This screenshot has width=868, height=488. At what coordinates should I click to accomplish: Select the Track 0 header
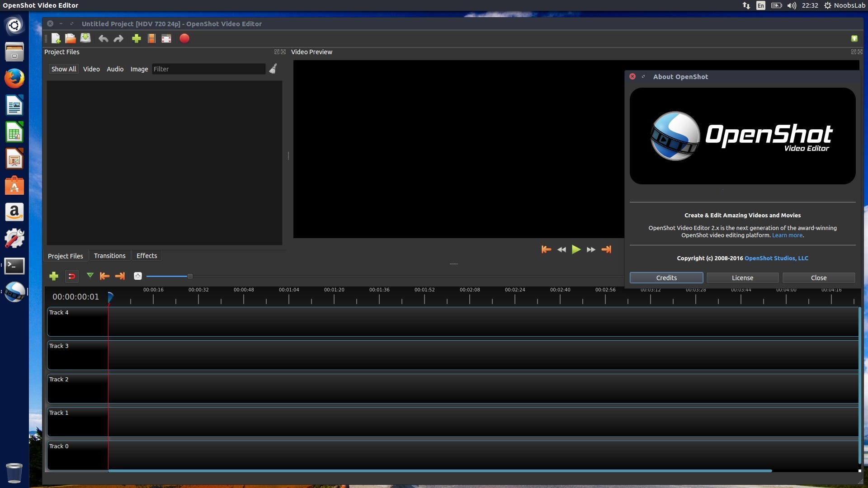tap(78, 455)
